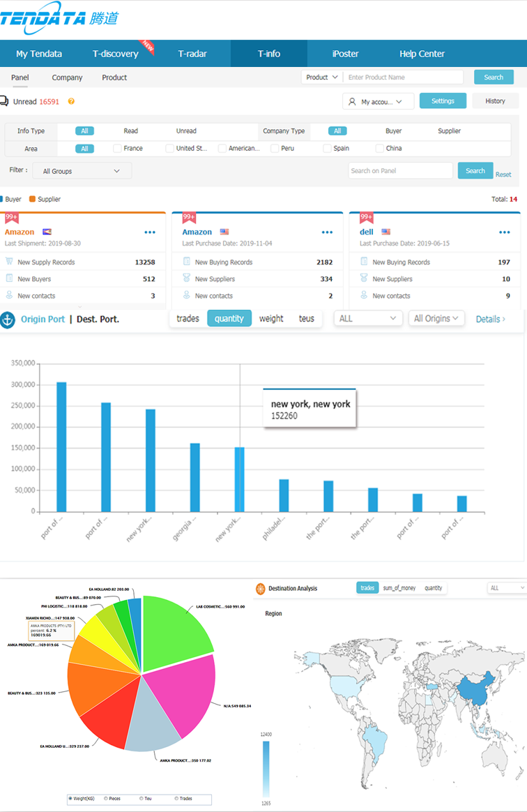Click China on the world map
The height and width of the screenshot is (812, 527).
tap(476, 689)
